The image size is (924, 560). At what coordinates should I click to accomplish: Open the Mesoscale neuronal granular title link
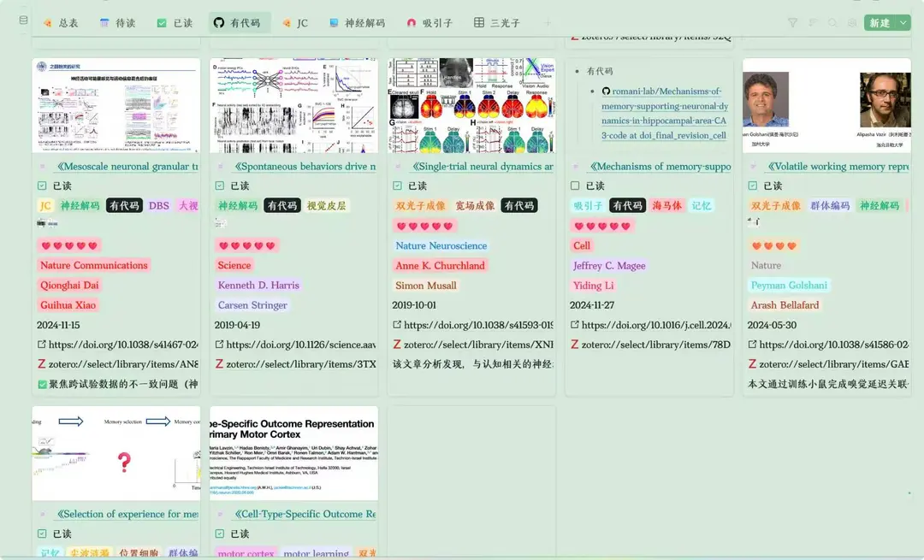pyautogui.click(x=127, y=167)
